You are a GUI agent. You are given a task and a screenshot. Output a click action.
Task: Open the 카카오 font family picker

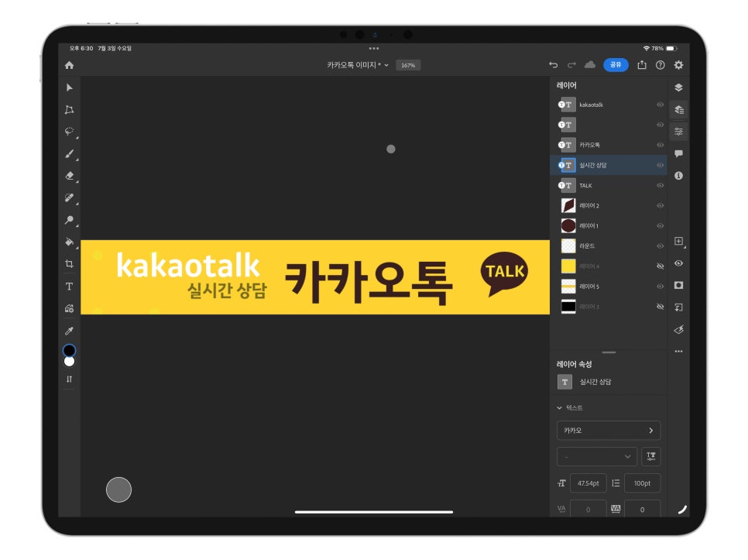coord(608,430)
